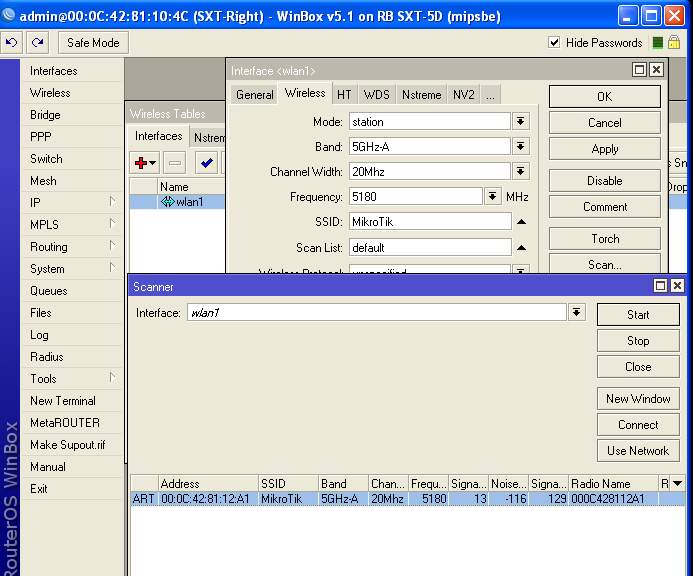Image resolution: width=693 pixels, height=576 pixels.
Task: Click the Torch button
Action: [x=605, y=239]
